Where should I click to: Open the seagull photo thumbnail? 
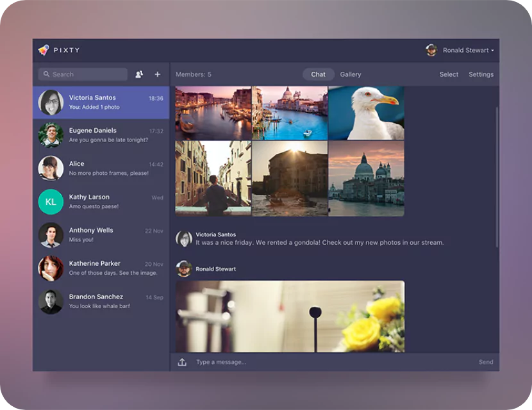point(366,113)
